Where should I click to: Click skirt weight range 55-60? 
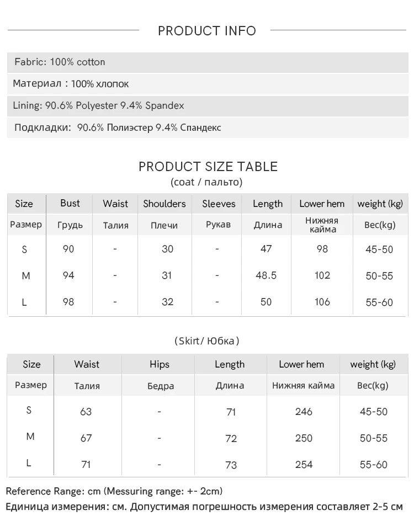point(374,465)
